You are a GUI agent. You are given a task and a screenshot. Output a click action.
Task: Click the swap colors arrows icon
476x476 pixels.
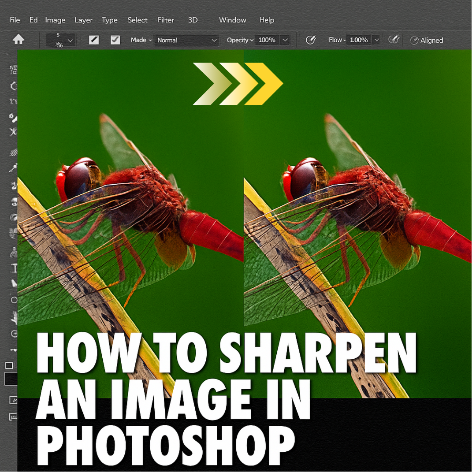(14, 350)
